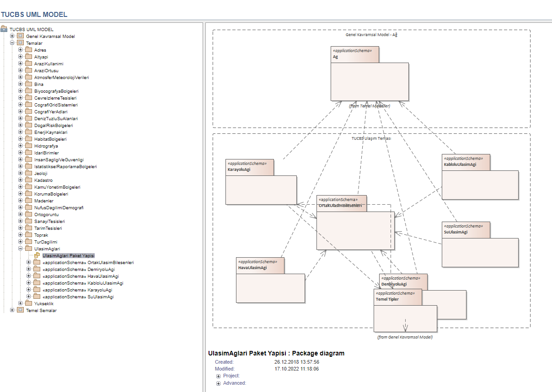Click the folder icon next to Yukseklik
The height and width of the screenshot is (392, 552).
(x=28, y=303)
